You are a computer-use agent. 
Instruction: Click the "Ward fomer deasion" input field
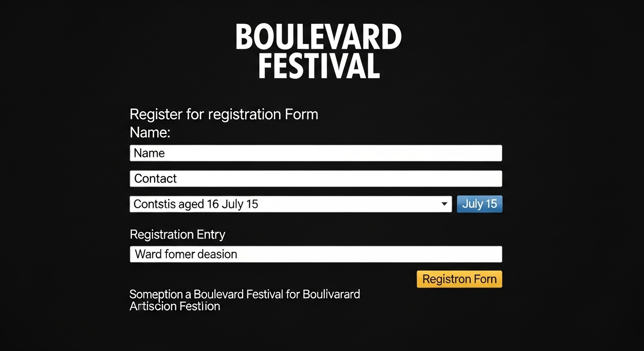[316, 254]
